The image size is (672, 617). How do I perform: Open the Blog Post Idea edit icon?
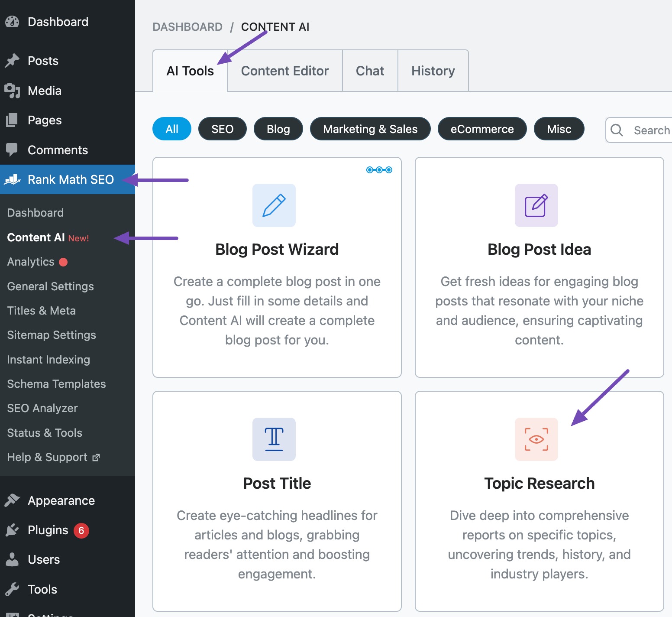536,205
